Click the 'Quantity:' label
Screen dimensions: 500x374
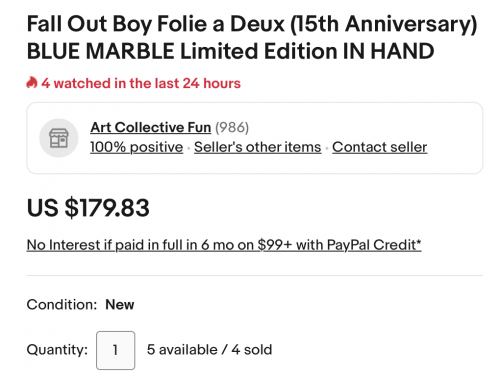57,350
